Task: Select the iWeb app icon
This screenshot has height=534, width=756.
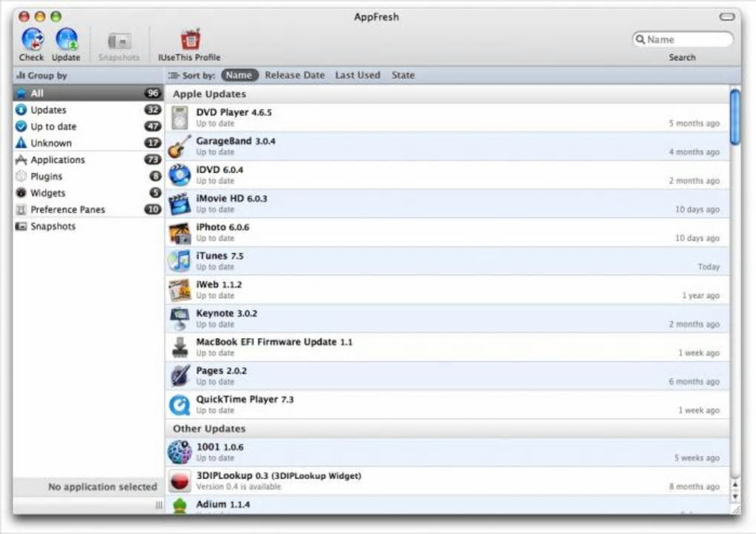Action: 179,290
